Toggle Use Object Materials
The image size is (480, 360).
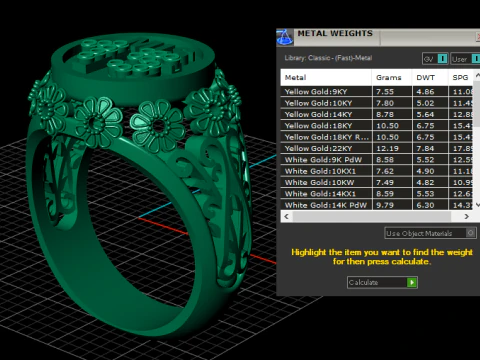pyautogui.click(x=430, y=233)
